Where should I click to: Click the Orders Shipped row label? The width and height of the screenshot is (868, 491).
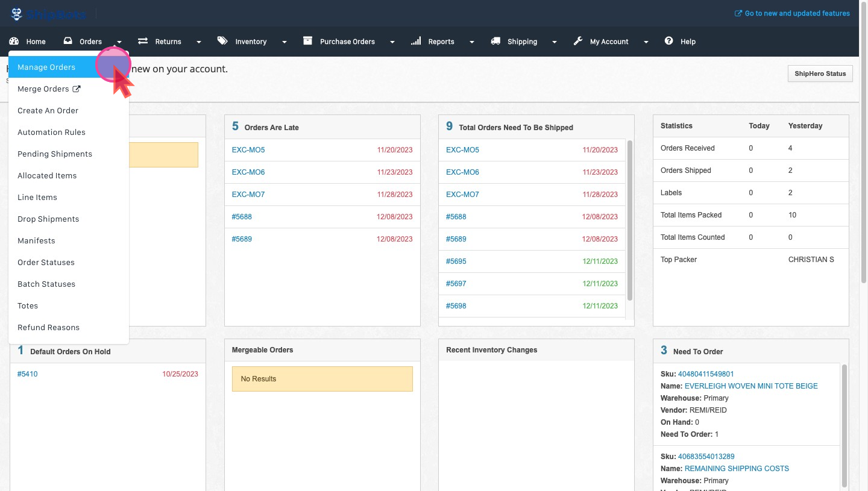pyautogui.click(x=686, y=170)
